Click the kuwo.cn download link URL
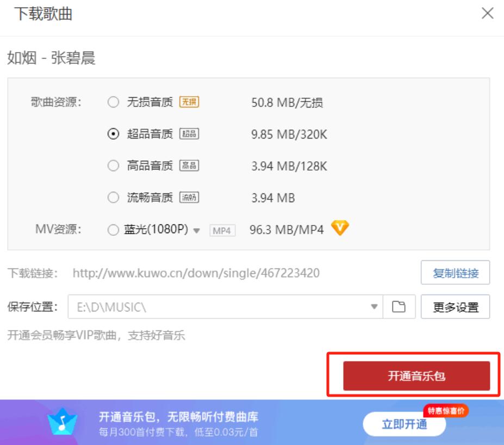Image resolution: width=504 pixels, height=445 pixels. click(x=196, y=273)
